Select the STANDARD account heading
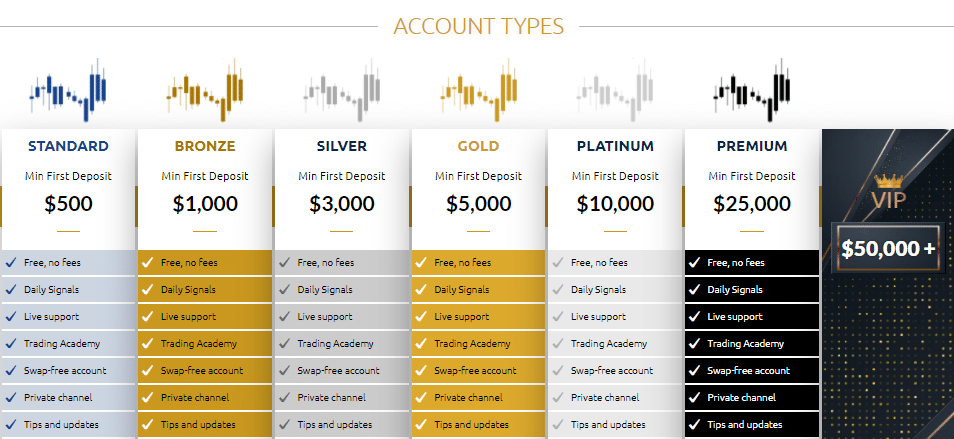954x439 pixels. coord(68,147)
